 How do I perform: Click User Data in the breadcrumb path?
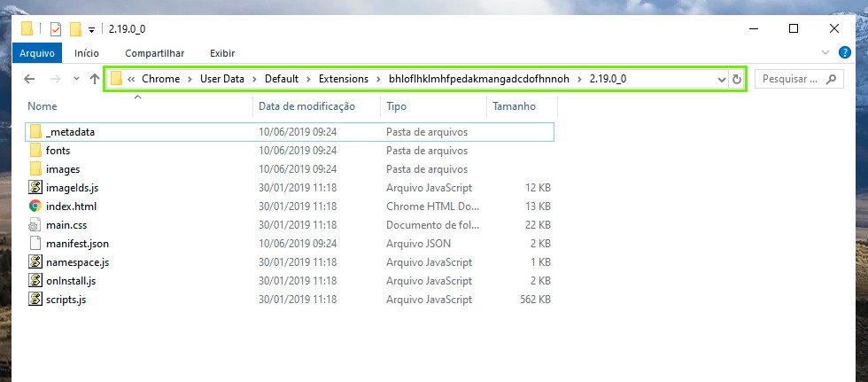point(221,79)
